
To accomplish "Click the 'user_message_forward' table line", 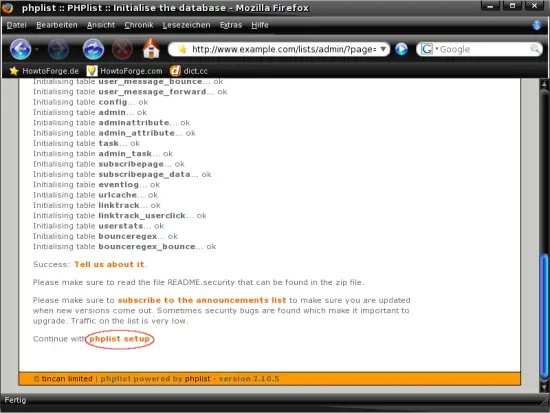I will [x=130, y=92].
